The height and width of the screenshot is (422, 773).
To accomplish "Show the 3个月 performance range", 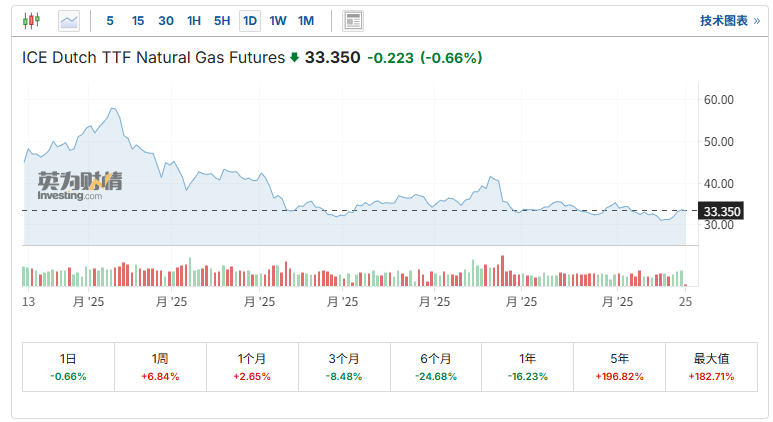I will [344, 366].
